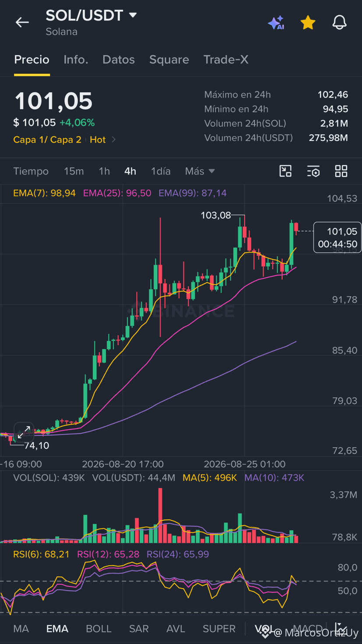Open the Square tab
The width and height of the screenshot is (362, 644).
(x=169, y=59)
